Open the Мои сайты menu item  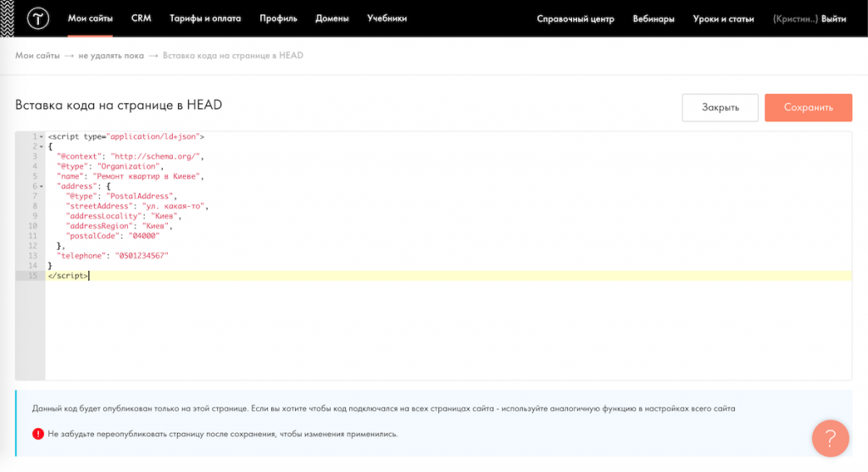point(90,18)
